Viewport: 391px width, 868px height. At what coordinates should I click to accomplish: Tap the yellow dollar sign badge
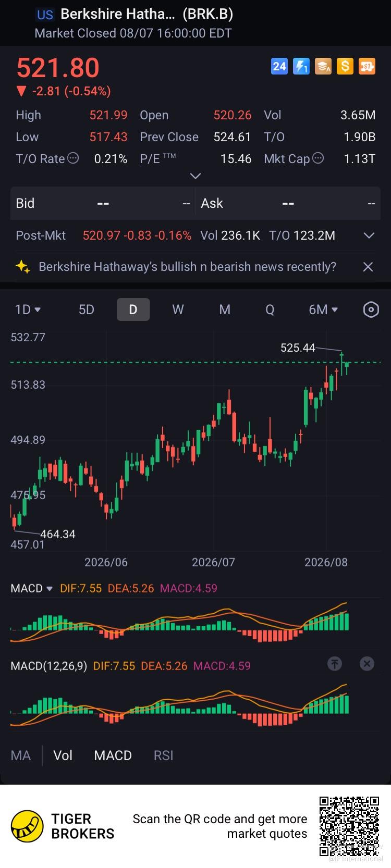pos(345,66)
